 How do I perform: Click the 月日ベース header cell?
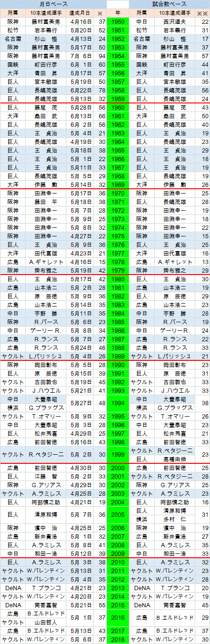click(x=53, y=4)
